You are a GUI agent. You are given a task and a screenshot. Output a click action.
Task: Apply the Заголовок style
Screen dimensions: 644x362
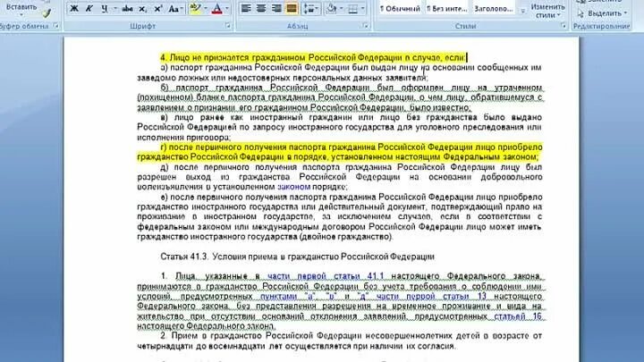pos(493,8)
